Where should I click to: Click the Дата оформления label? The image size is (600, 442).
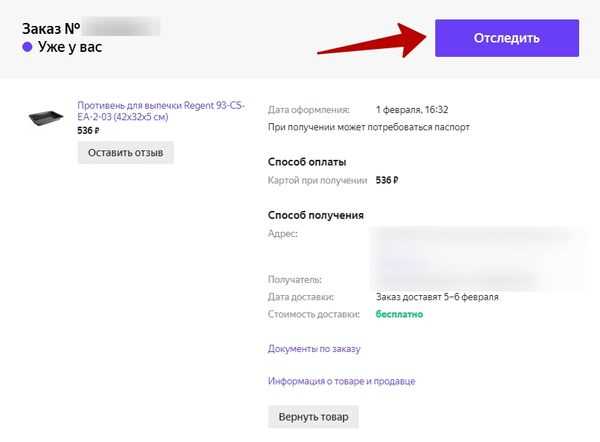308,110
